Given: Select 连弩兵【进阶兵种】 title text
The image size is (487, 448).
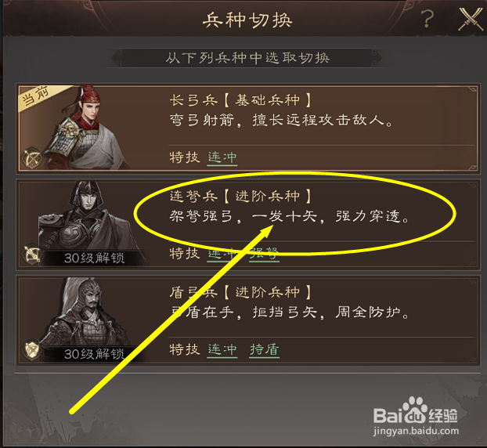Looking at the screenshot, I should 240,196.
